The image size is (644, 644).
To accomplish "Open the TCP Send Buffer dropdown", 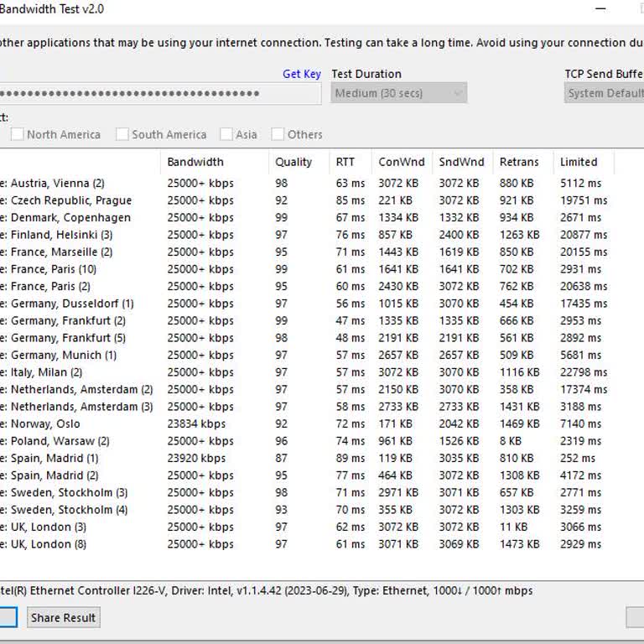I will click(x=604, y=93).
